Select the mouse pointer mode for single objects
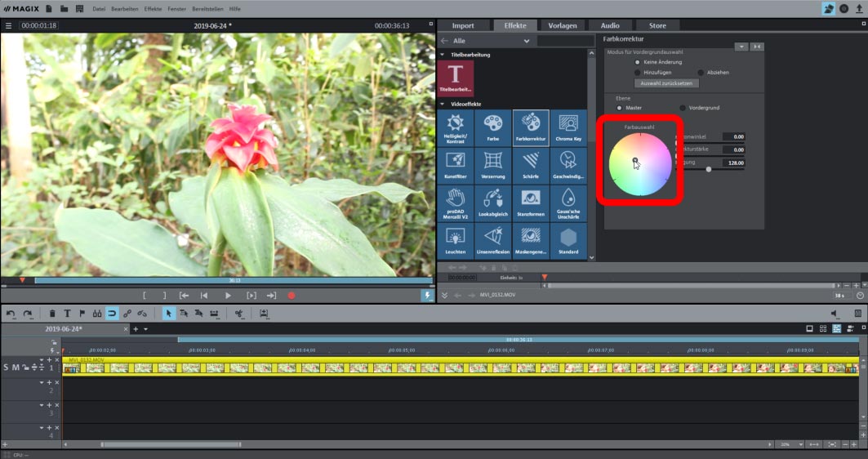 click(x=169, y=314)
